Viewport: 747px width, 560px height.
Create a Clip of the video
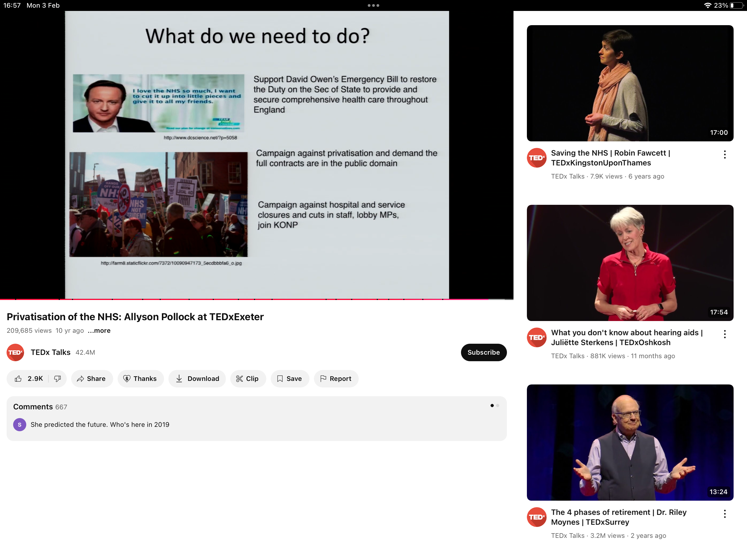[248, 379]
